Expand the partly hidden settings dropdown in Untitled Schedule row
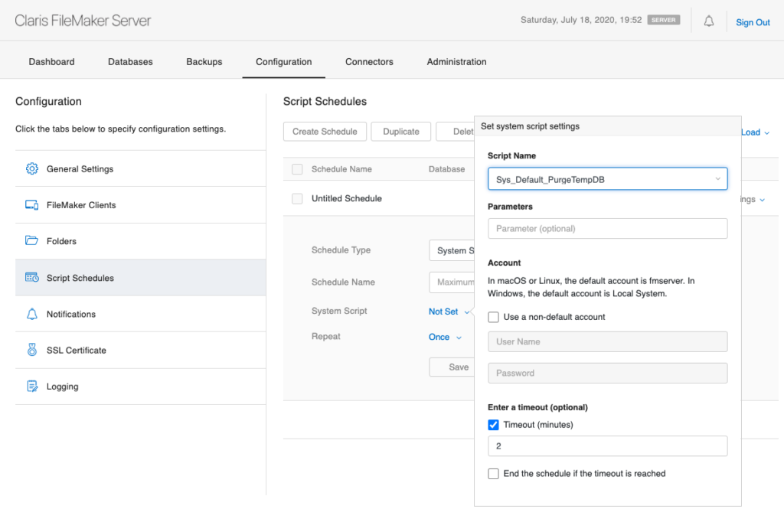 click(x=753, y=200)
